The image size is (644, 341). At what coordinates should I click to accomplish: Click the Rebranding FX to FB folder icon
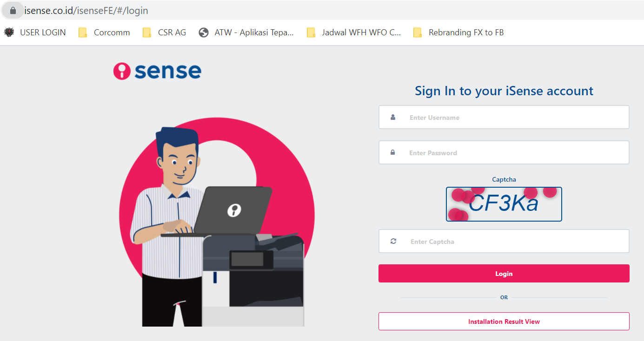coord(418,33)
